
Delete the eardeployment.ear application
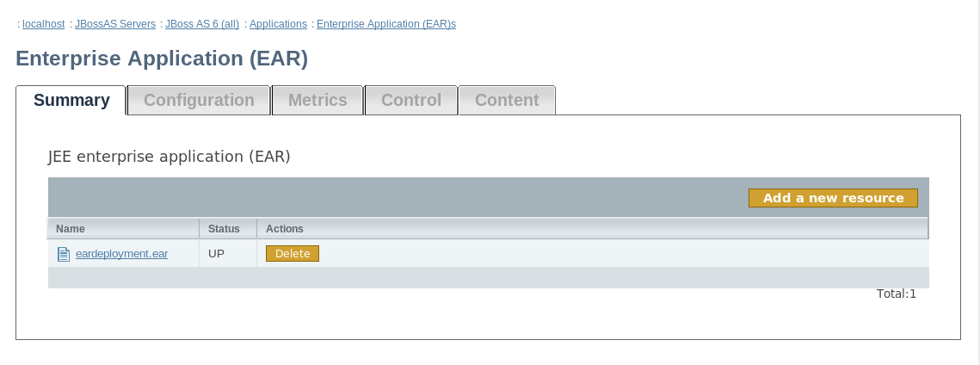[293, 254]
